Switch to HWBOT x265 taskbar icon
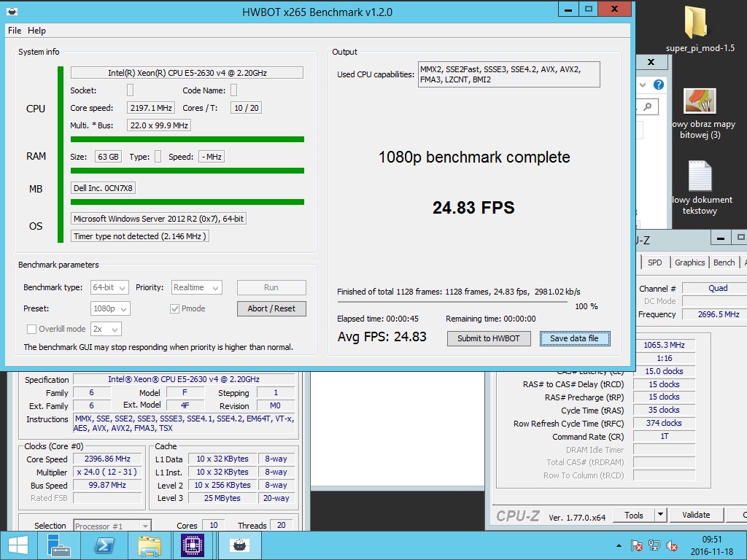This screenshot has height=560, width=747. click(x=239, y=545)
